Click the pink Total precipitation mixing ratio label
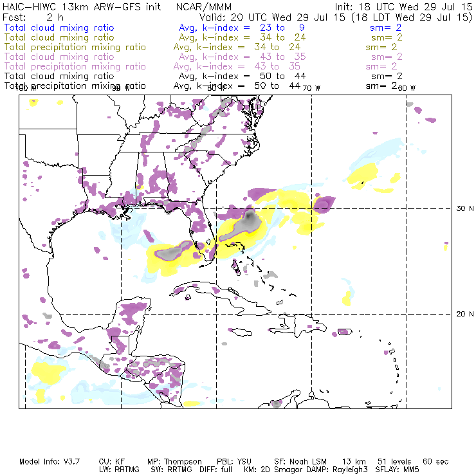This screenshot has width=476, height=476. tap(75, 66)
